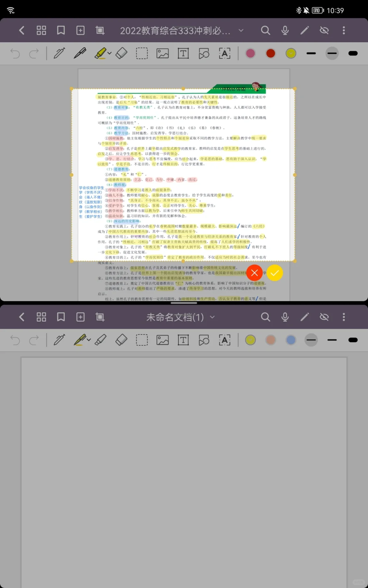
Task: Toggle hidden-eye visibility in top window
Action: click(x=324, y=31)
